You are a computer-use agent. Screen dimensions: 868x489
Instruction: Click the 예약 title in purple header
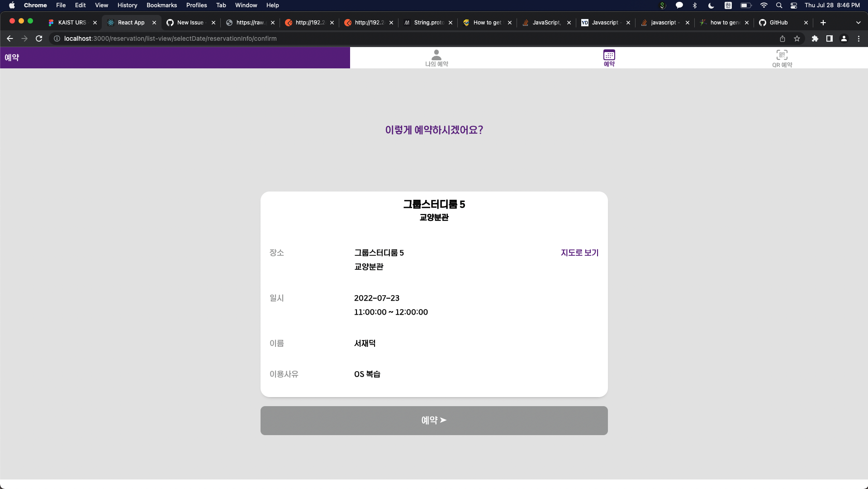click(12, 58)
